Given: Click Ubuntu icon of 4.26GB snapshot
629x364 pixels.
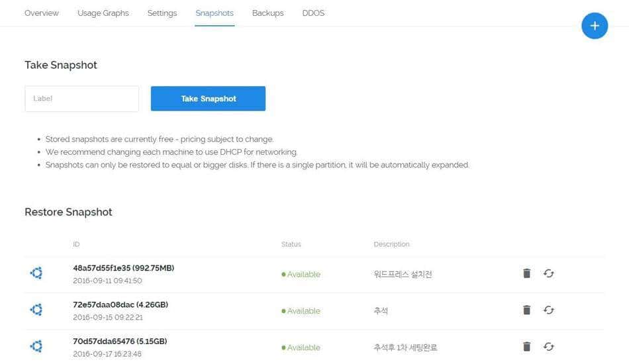Looking at the screenshot, I should click(x=36, y=310).
